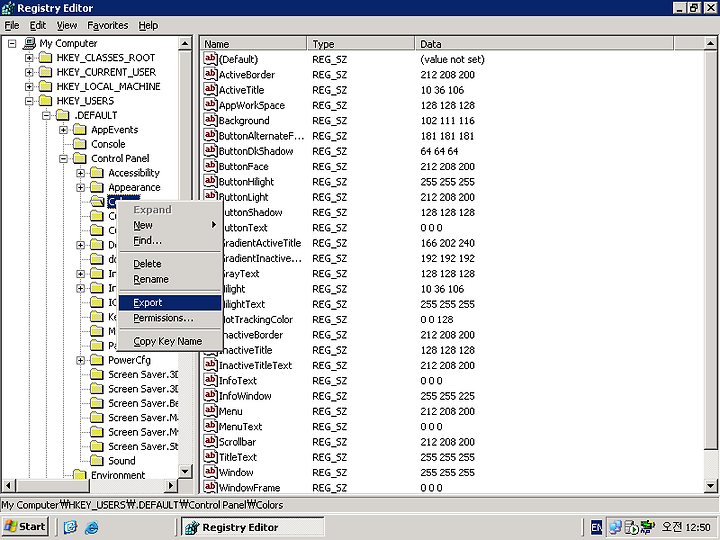The width and height of the screenshot is (720, 540).
Task: Expand the HKEY_CLASSES_ROOT key
Action: [29, 58]
